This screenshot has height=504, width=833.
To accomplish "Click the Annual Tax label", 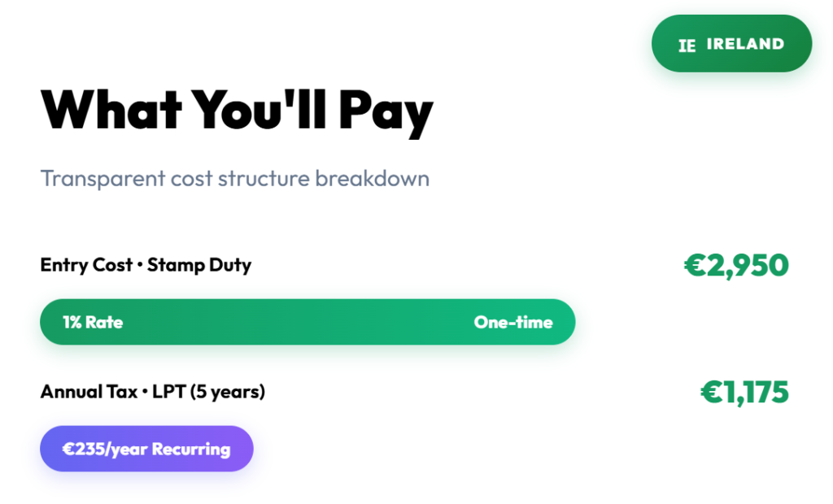I will tap(89, 392).
